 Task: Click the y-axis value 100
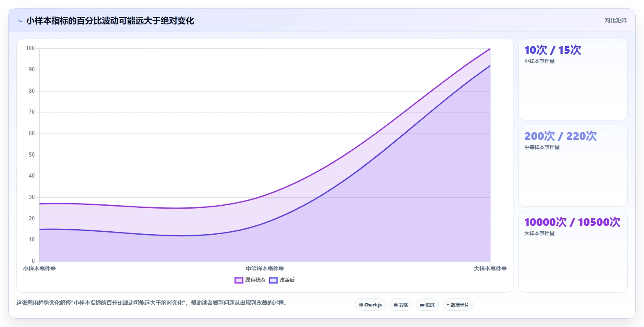coord(30,48)
